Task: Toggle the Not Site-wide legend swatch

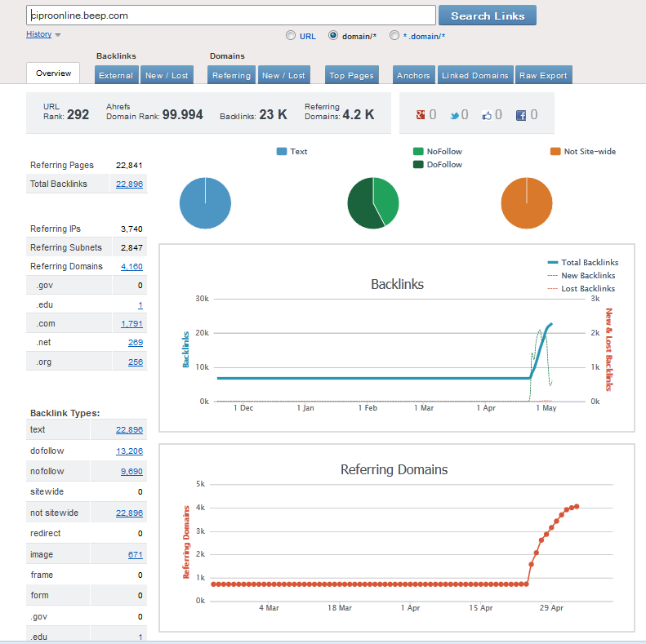Action: [555, 152]
